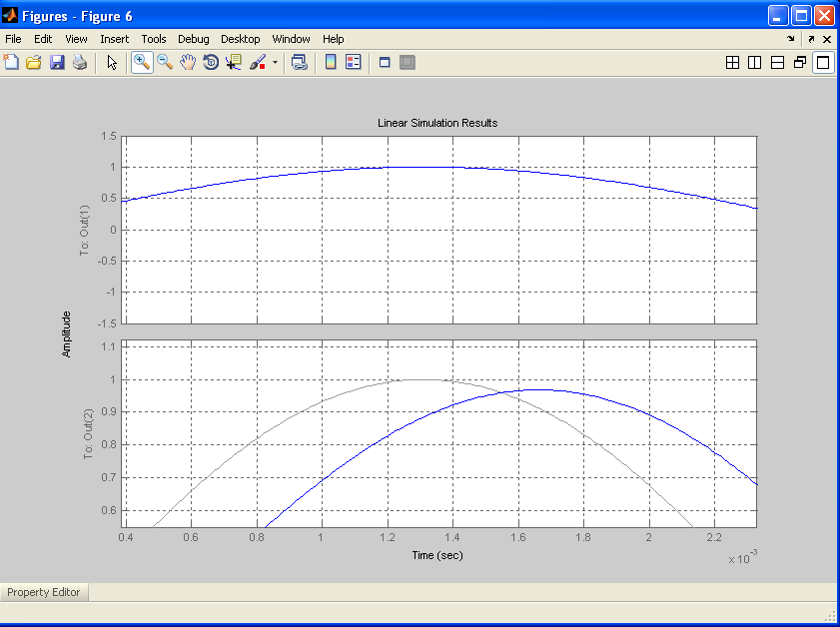Activate the Zoom Out magnifier tool
The image size is (840, 627).
point(165,62)
